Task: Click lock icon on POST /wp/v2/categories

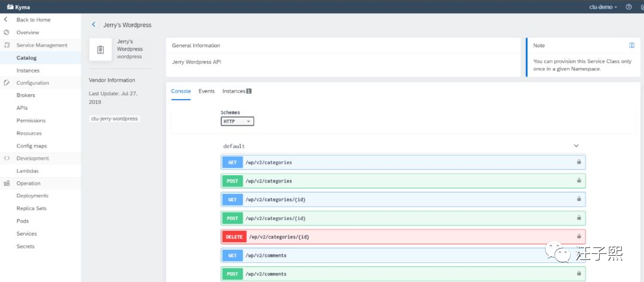Action: coord(578,180)
